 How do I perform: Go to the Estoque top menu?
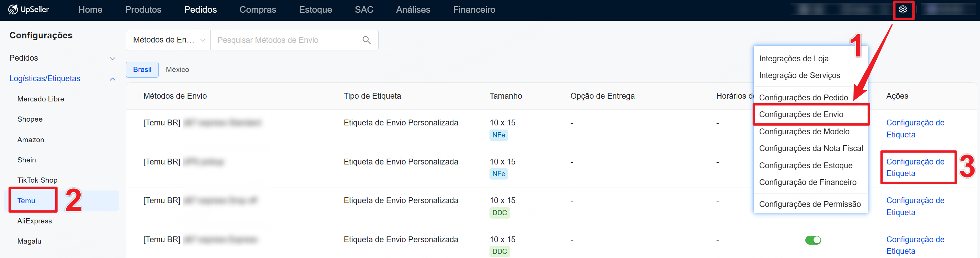pos(315,10)
